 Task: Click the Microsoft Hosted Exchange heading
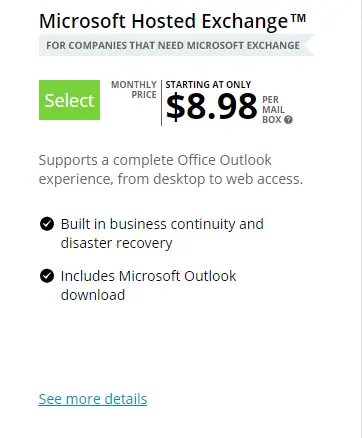(x=172, y=22)
